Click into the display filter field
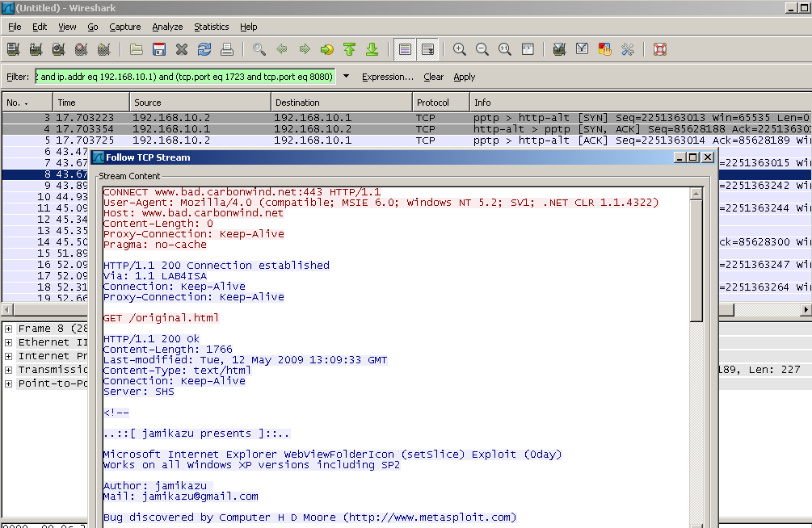This screenshot has width=812, height=528. pyautogui.click(x=185, y=77)
